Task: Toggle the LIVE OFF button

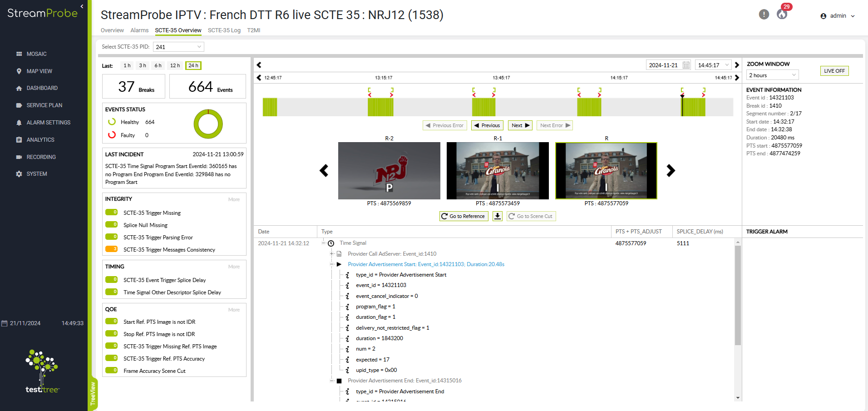Action: pyautogui.click(x=834, y=71)
